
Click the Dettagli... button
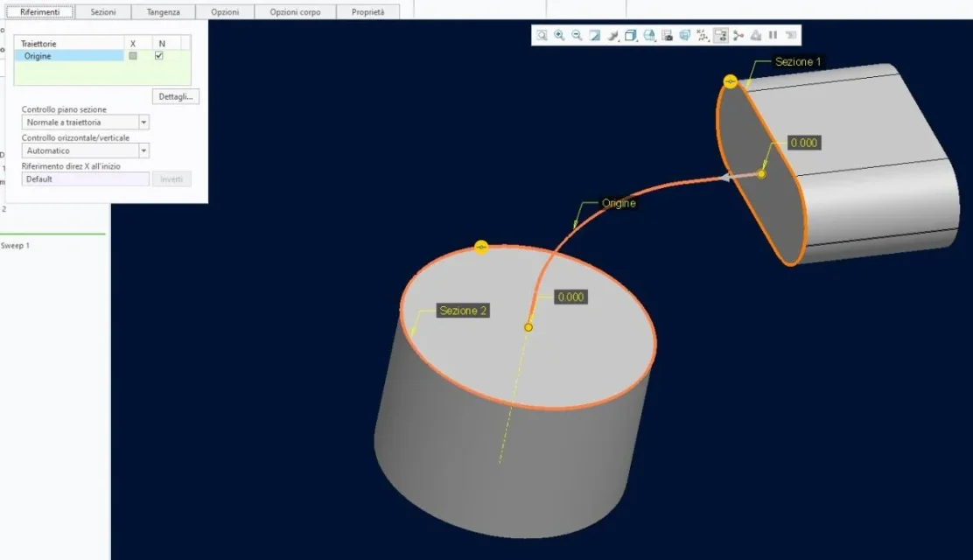[175, 96]
